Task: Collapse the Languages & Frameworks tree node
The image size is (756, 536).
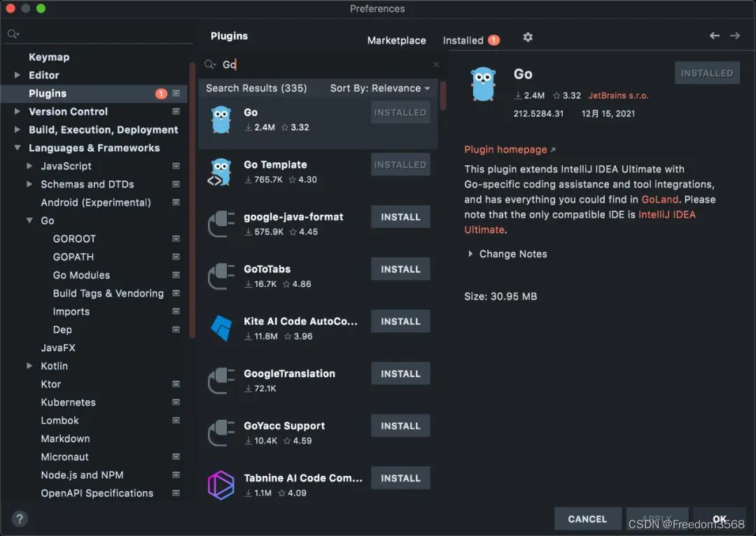Action: pos(17,148)
